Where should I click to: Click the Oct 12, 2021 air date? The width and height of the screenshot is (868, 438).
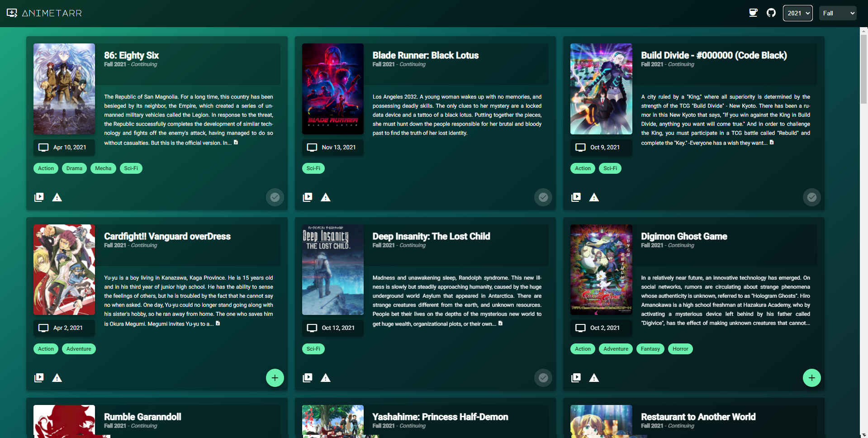[338, 328]
